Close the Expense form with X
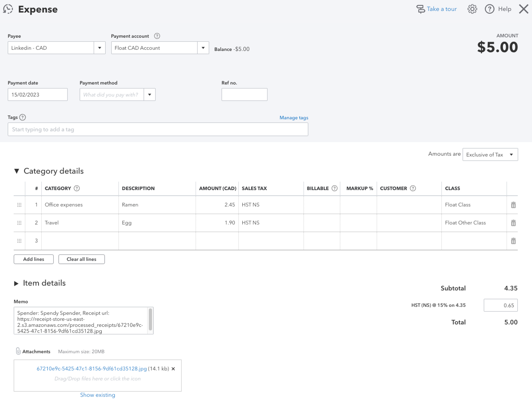 click(523, 9)
